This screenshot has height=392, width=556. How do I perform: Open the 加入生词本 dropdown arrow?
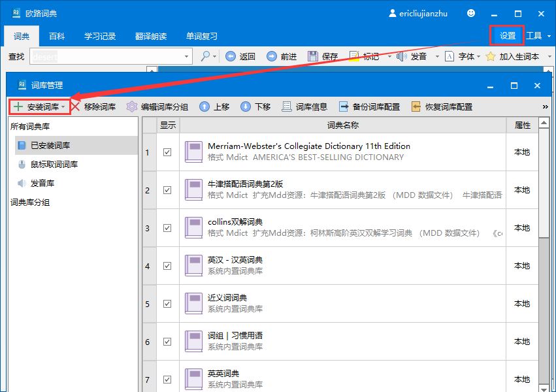tap(549, 57)
